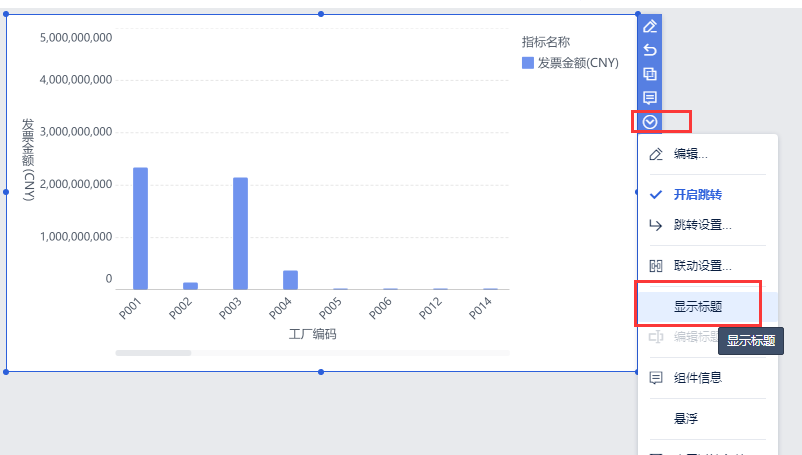The height and width of the screenshot is (455, 802).
Task: Click the pencil icon beside 编辑...
Action: tap(656, 154)
